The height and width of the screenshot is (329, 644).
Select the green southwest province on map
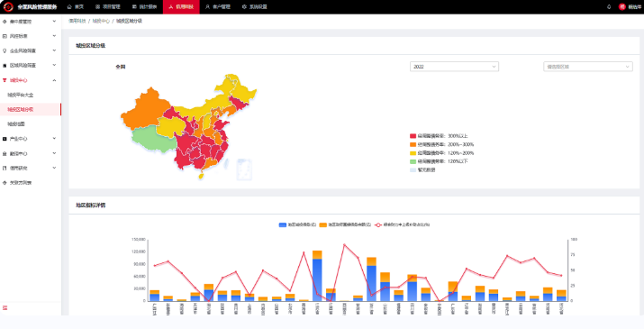154,140
